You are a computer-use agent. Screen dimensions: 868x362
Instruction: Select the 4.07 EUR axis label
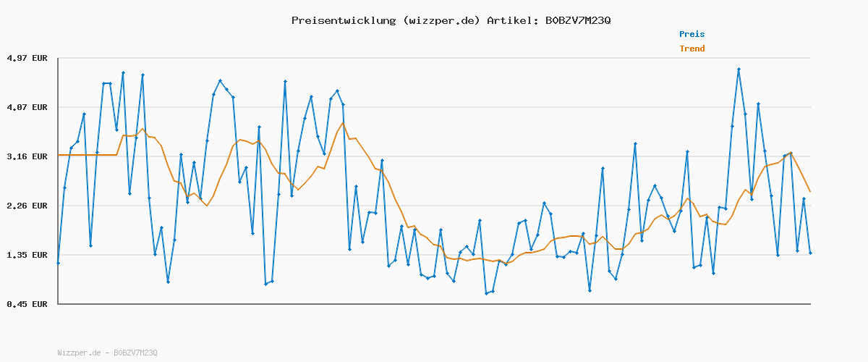(x=27, y=107)
